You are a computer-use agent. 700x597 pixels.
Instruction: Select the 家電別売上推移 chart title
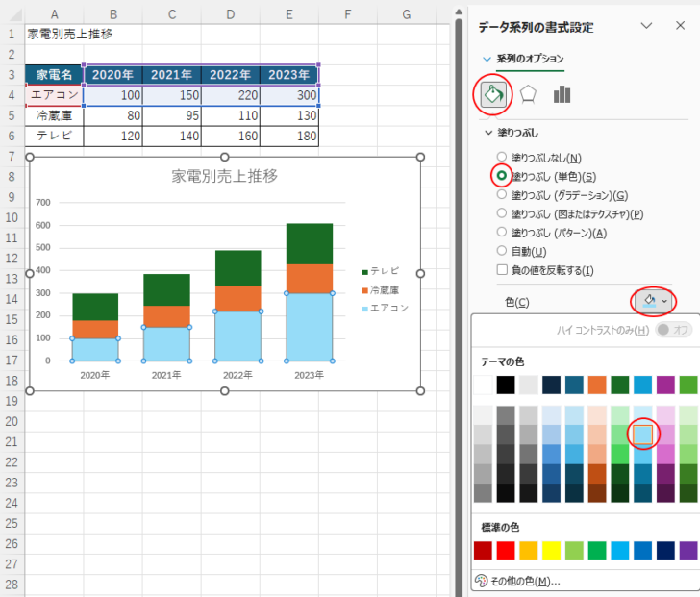tap(225, 176)
